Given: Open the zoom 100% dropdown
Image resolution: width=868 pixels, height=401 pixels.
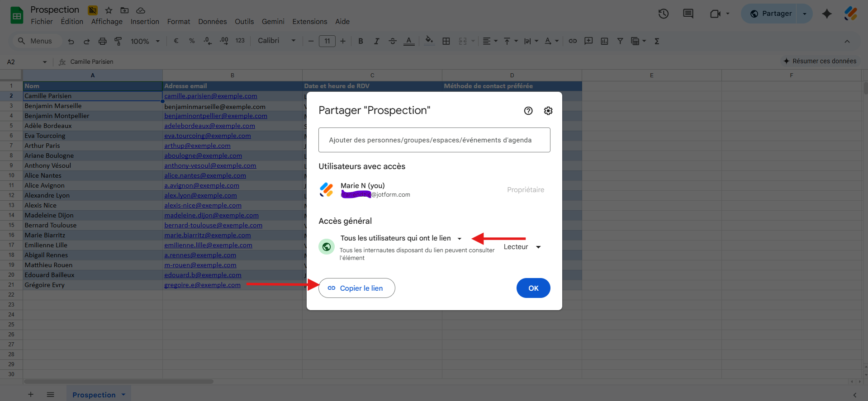Looking at the screenshot, I should tap(145, 41).
